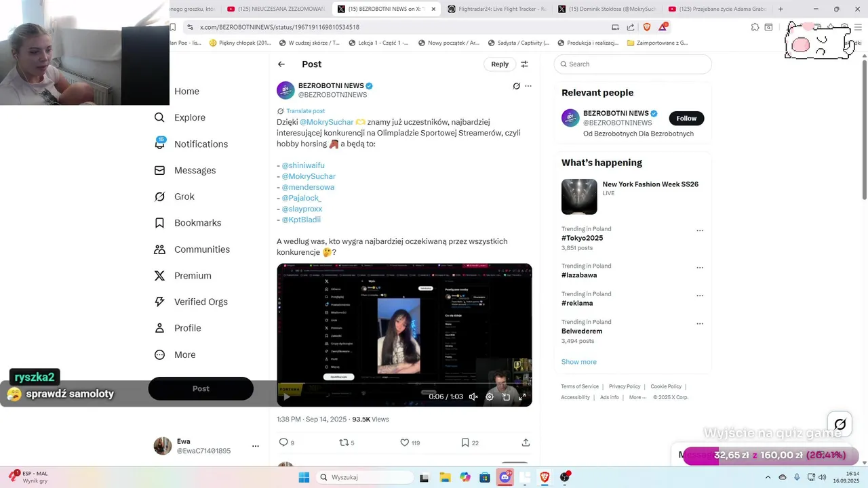
Task: Expand video to fullscreen
Action: pyautogui.click(x=522, y=397)
